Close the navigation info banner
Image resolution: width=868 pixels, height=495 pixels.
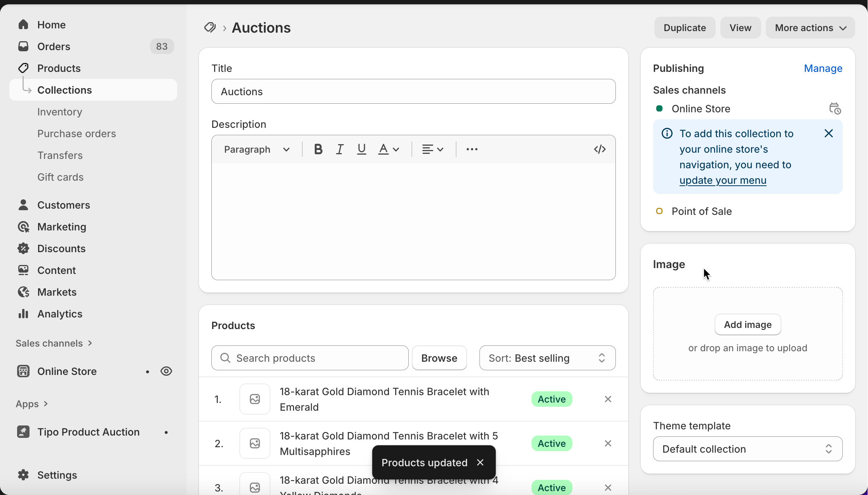828,134
